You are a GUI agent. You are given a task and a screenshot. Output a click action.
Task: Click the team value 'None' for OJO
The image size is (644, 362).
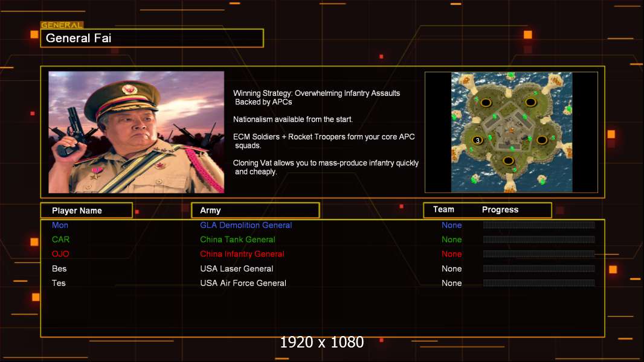452,254
